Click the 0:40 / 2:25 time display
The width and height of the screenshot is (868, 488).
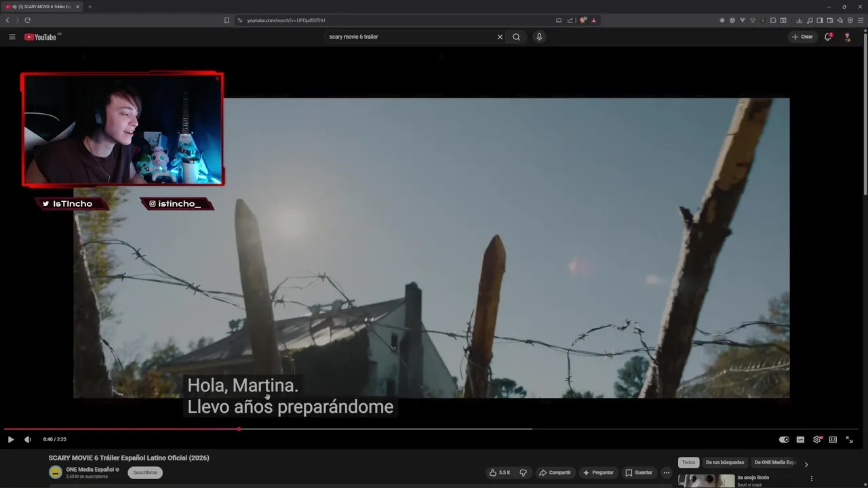55,439
